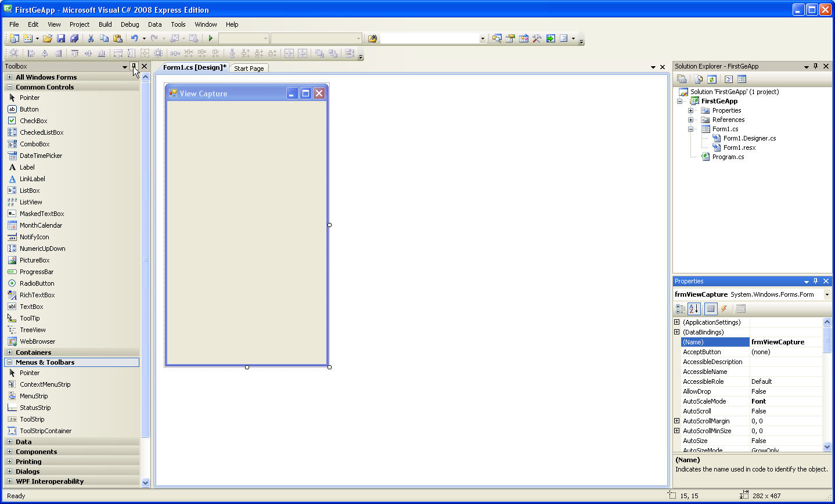Click the Save All toolbar icon
This screenshot has width=835, height=504.
point(74,38)
